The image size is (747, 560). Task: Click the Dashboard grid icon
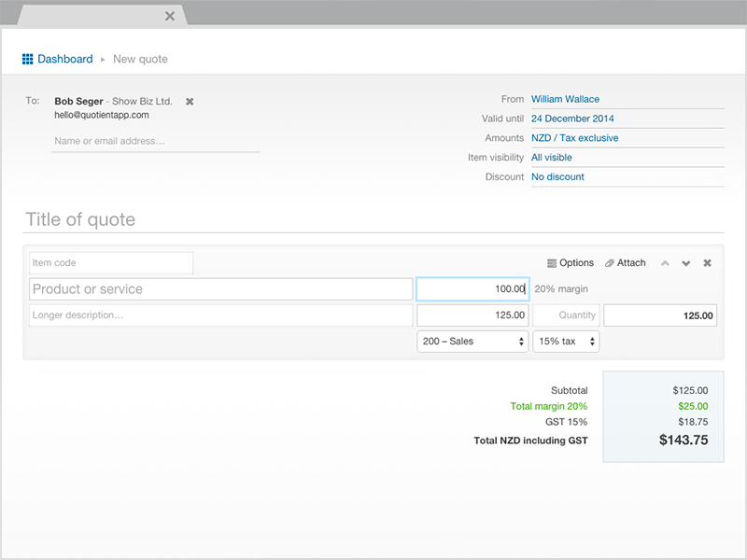click(x=28, y=59)
